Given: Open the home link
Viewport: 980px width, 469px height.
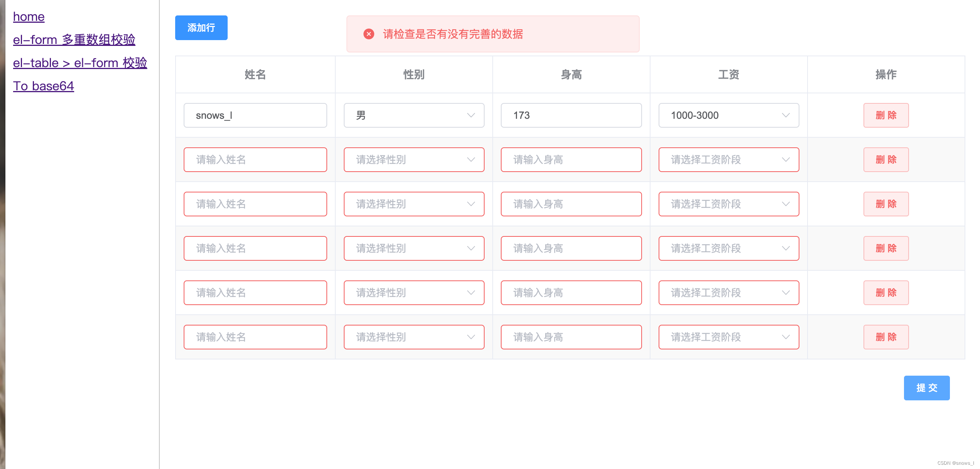Looking at the screenshot, I should pos(29,16).
